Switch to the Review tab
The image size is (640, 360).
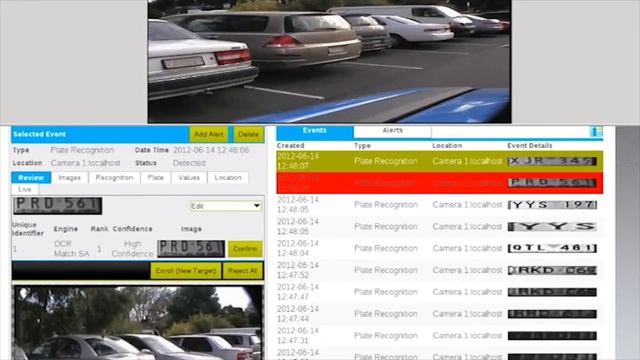point(31,178)
